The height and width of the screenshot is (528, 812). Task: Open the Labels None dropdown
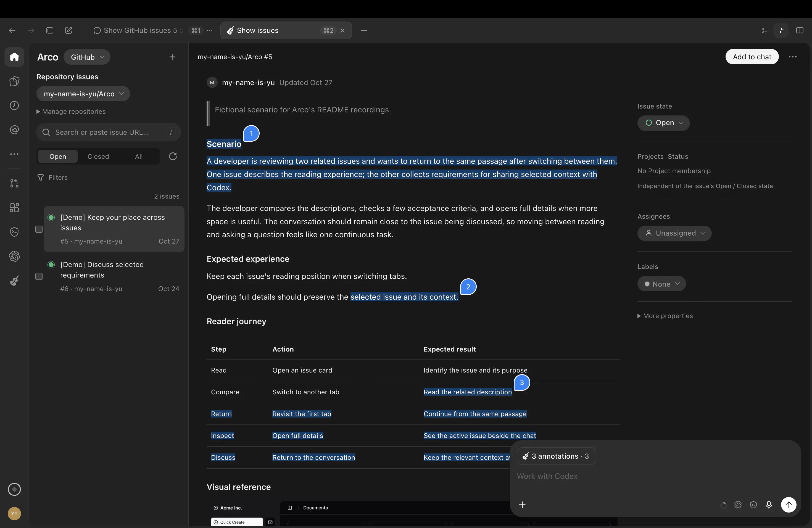coord(661,284)
